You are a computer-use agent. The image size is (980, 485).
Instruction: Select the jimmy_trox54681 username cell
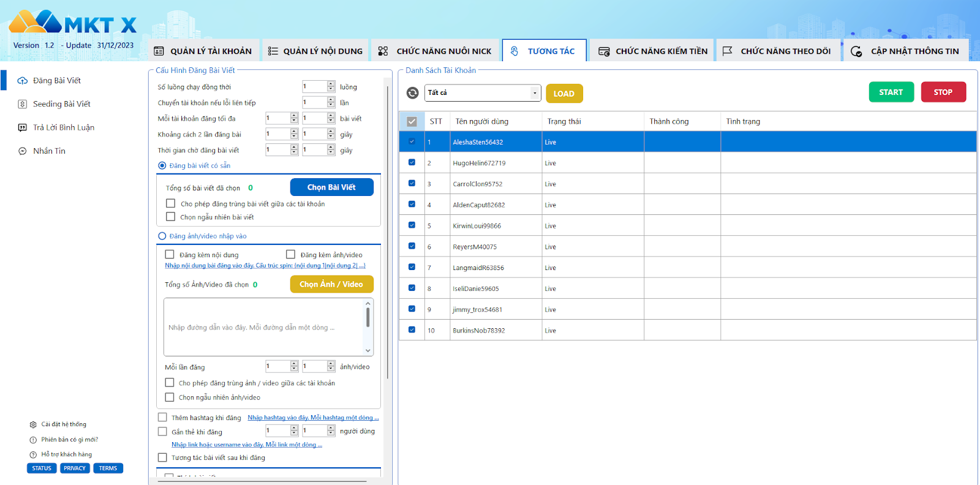[x=496, y=309]
